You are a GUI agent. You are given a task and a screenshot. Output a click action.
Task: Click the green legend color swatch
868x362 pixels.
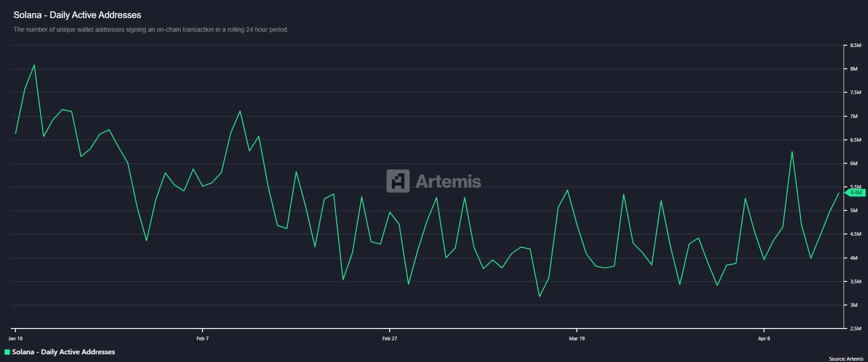[7, 352]
